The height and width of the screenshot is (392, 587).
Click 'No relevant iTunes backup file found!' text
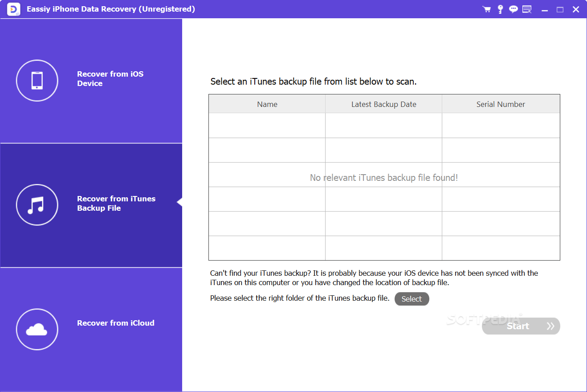[384, 178]
